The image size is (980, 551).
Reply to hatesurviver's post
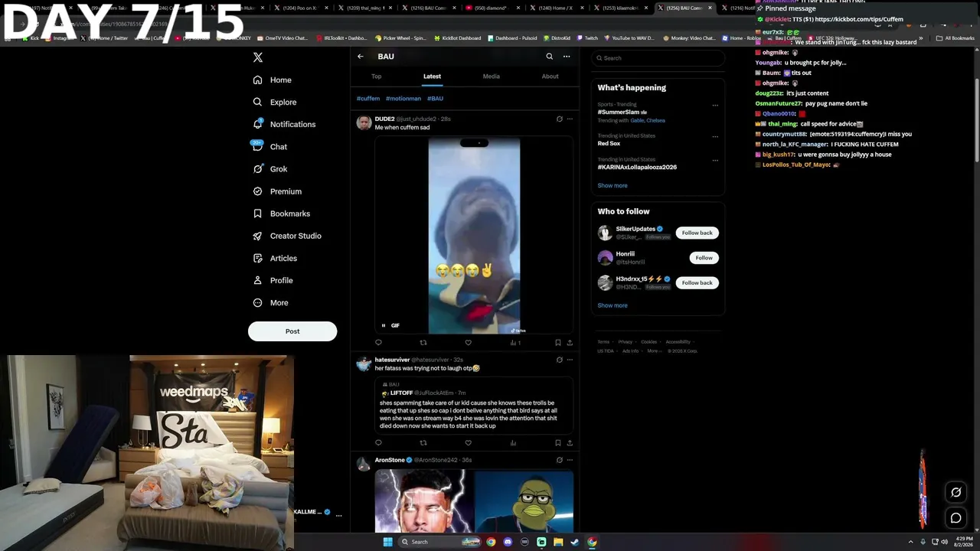(378, 442)
